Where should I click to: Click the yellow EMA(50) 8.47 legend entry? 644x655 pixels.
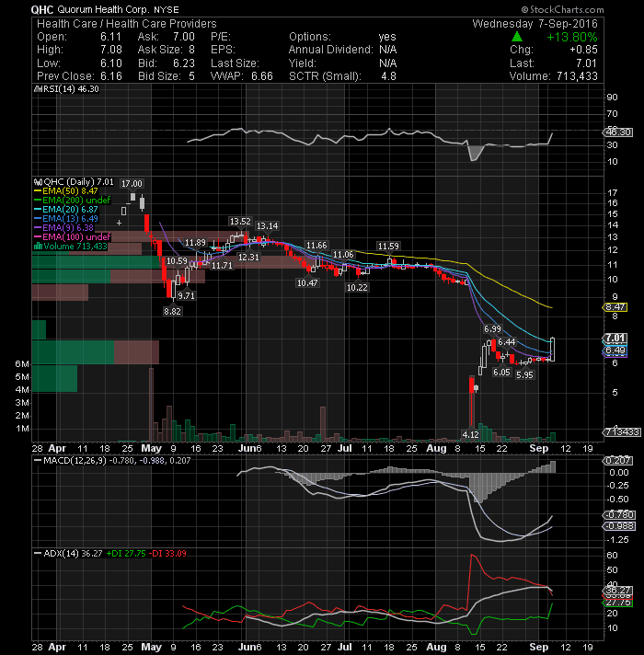pos(66,191)
